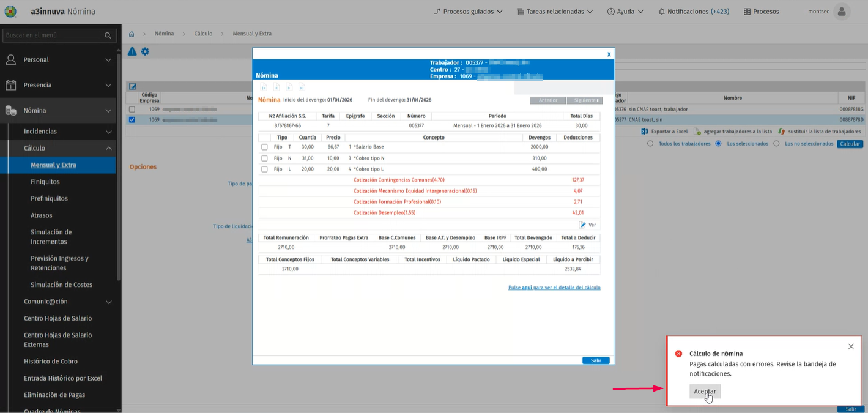This screenshot has width=868, height=413.
Task: Click the pencil icon next to Ver
Action: click(x=582, y=225)
